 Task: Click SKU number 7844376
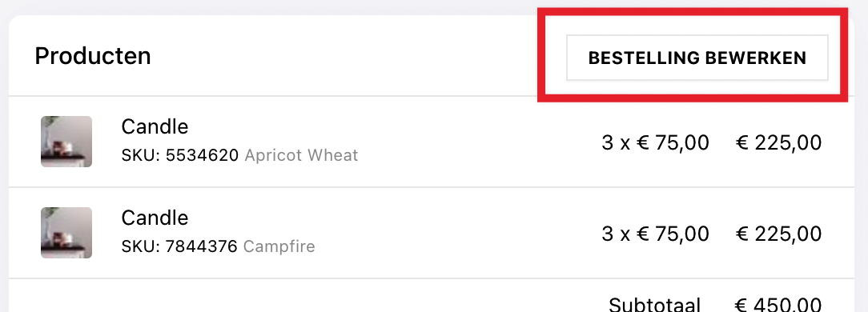click(201, 246)
